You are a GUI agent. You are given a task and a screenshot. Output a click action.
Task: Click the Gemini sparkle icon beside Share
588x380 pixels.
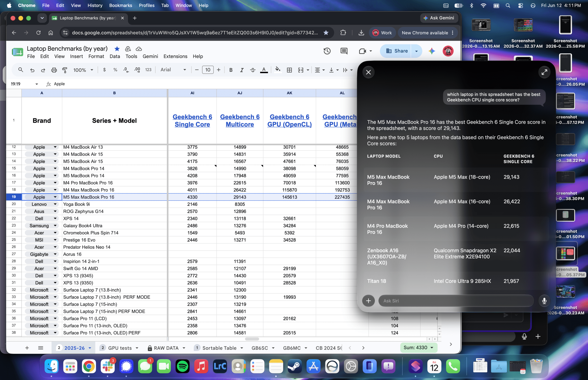pos(432,51)
